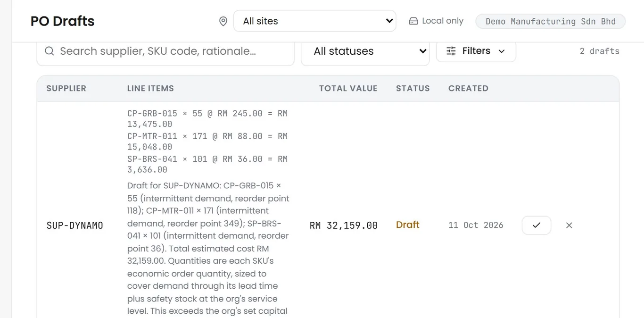This screenshot has width=644, height=318.
Task: Sort by the SUPPLIER column header
Action: click(66, 88)
